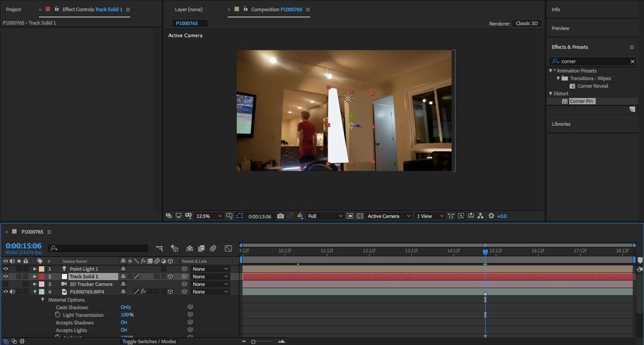Select the Corner Pin effect
The image size is (644, 345).
[581, 101]
